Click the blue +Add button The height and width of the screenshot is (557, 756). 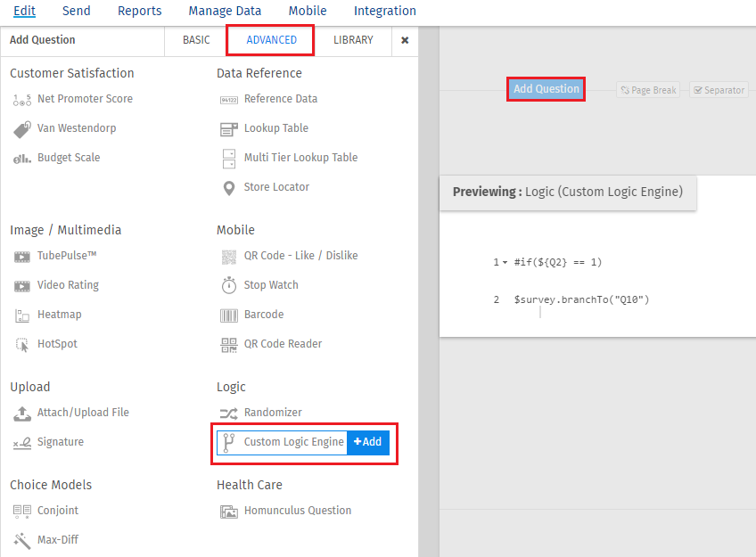367,443
